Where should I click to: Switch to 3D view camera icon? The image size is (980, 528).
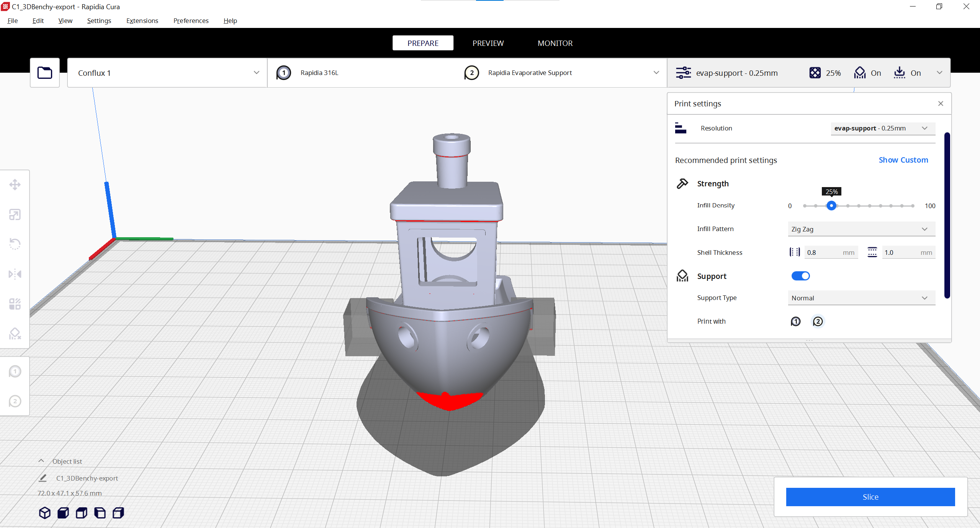(45, 513)
